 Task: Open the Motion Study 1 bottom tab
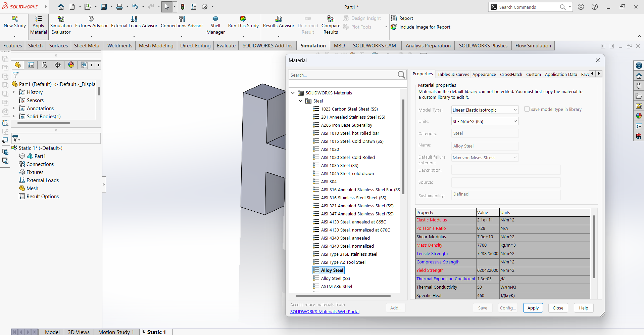coord(116,332)
